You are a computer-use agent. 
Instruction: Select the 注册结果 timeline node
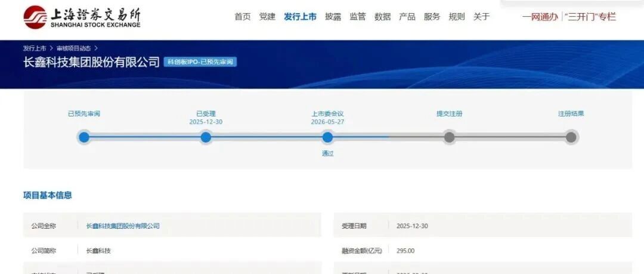click(x=571, y=137)
